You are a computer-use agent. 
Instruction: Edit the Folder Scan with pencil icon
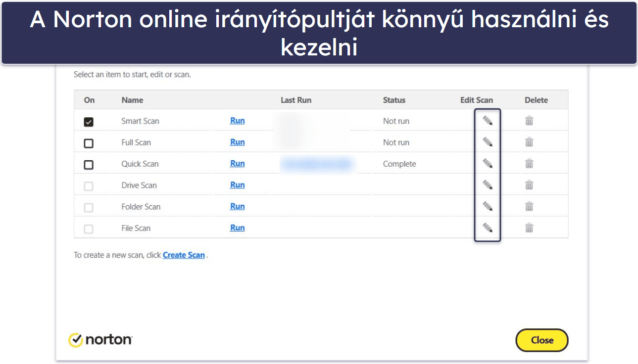[x=488, y=207]
